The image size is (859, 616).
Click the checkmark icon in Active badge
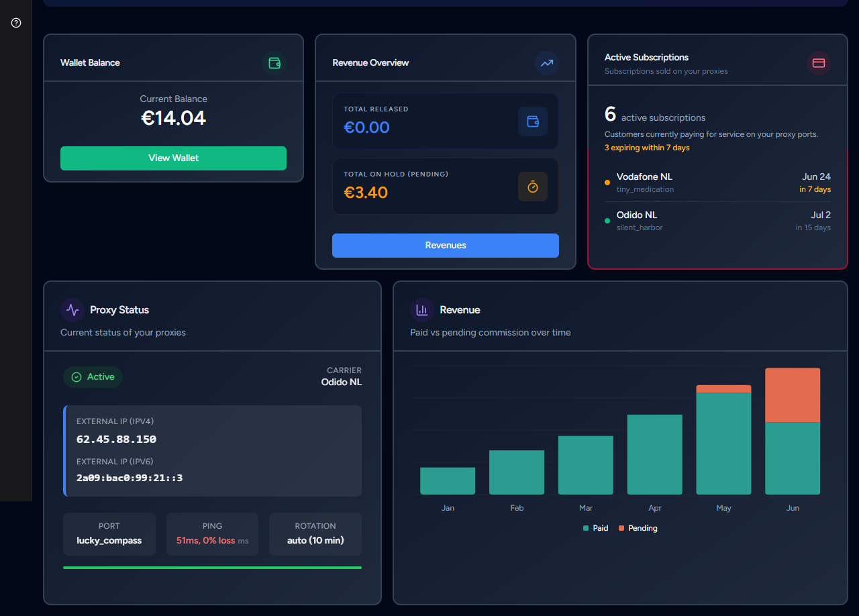[x=77, y=377]
